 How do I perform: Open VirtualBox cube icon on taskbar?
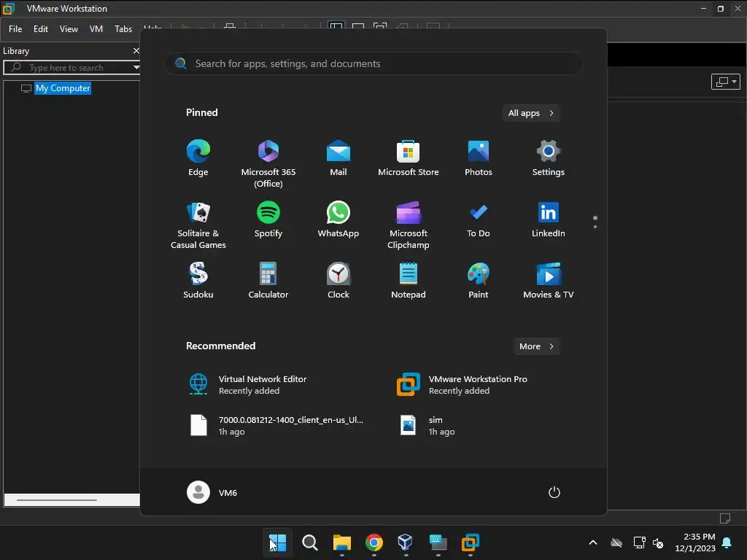pyautogui.click(x=406, y=542)
